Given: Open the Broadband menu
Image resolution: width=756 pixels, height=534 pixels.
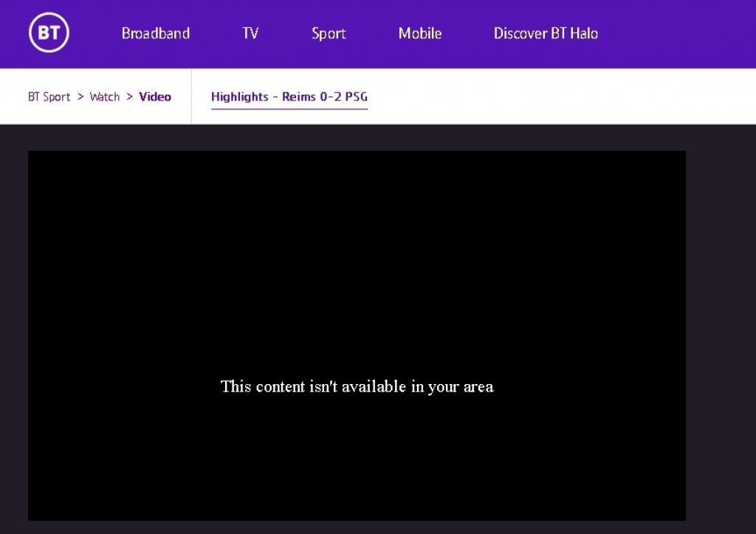Looking at the screenshot, I should tap(156, 33).
